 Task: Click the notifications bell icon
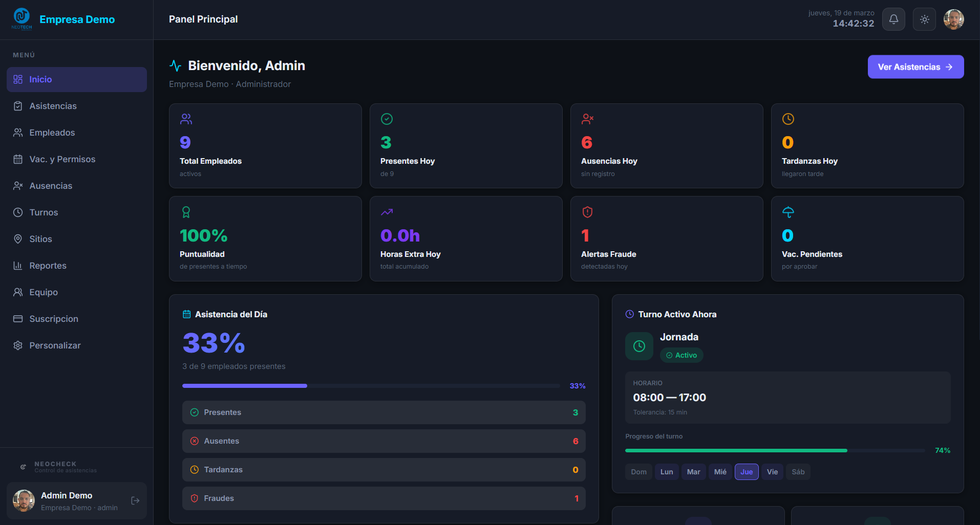893,19
